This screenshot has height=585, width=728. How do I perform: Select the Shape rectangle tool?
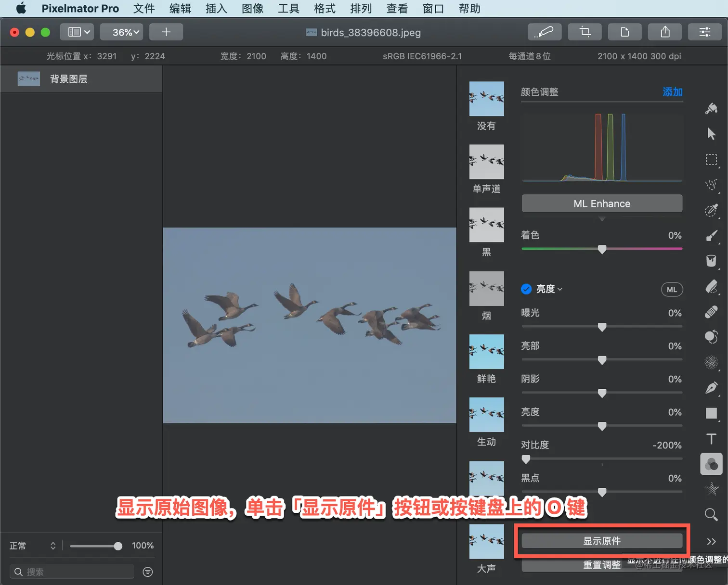(x=711, y=413)
